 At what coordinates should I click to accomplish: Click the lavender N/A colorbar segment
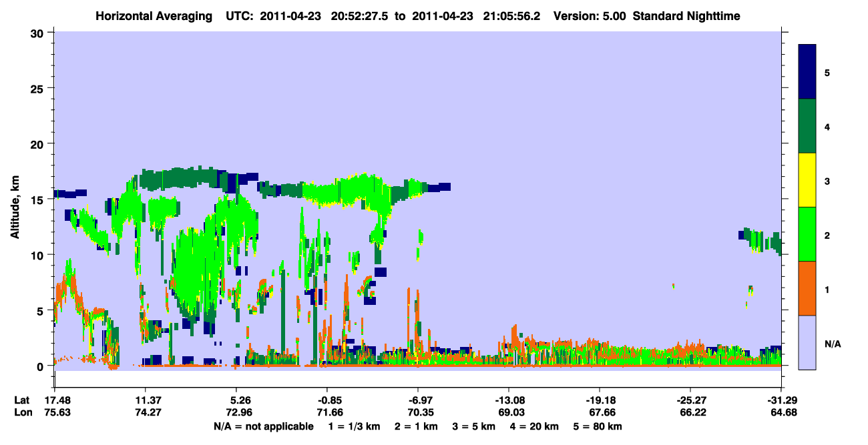coord(807,342)
